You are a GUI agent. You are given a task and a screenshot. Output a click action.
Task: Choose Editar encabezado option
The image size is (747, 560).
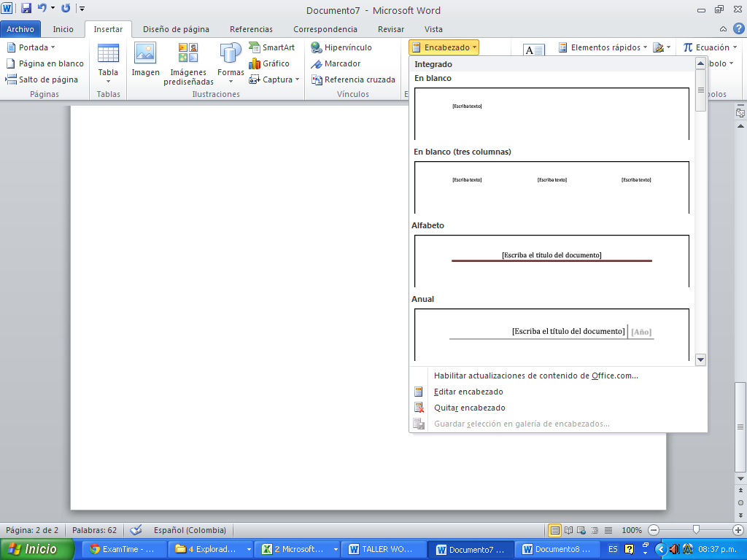click(468, 392)
